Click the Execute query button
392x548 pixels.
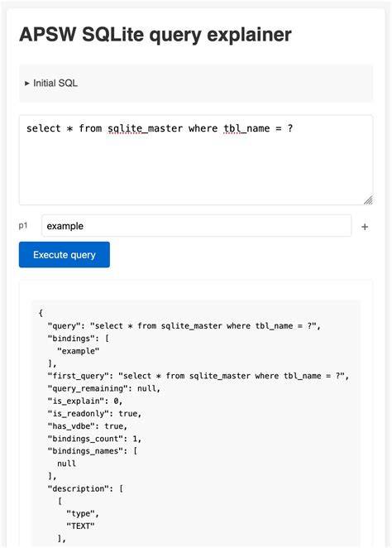pos(65,254)
